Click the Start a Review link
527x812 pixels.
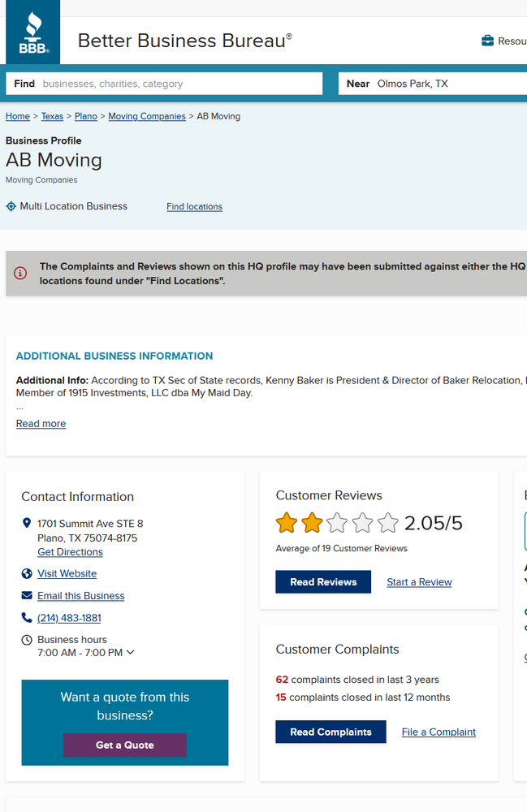click(419, 582)
